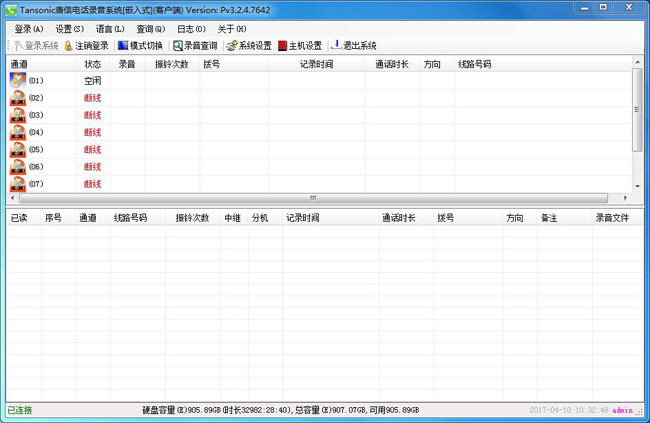Sort channels by 状态 column header

coord(93,64)
